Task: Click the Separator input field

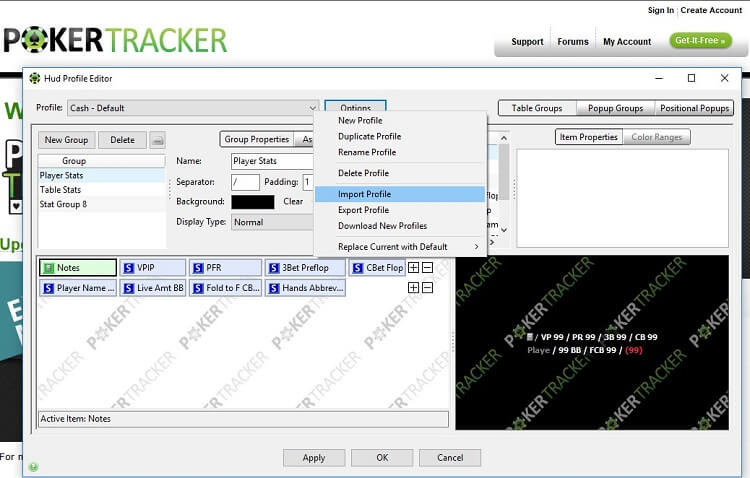Action: 245,182
